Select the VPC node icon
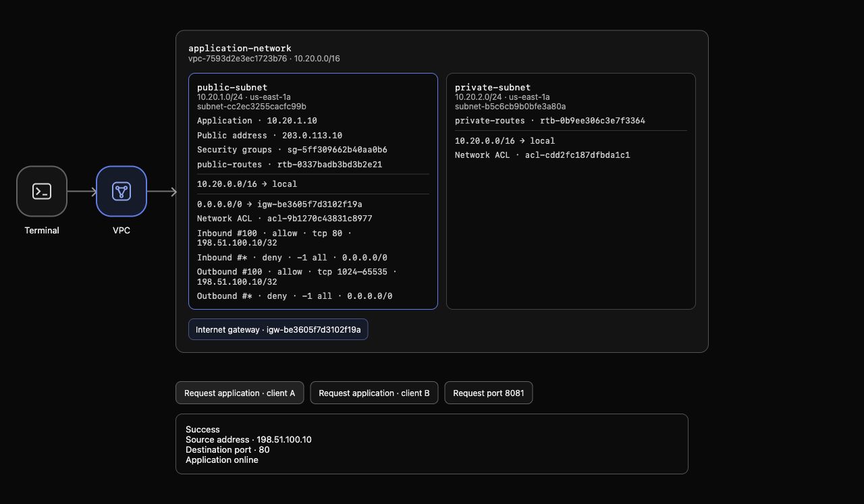864x504 pixels. 122,191
